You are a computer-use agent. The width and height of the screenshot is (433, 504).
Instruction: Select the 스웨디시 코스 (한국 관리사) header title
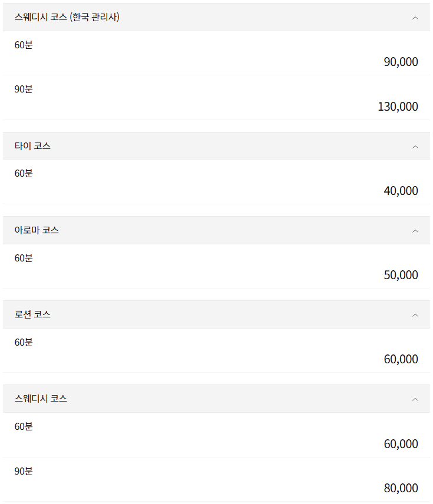coord(67,18)
